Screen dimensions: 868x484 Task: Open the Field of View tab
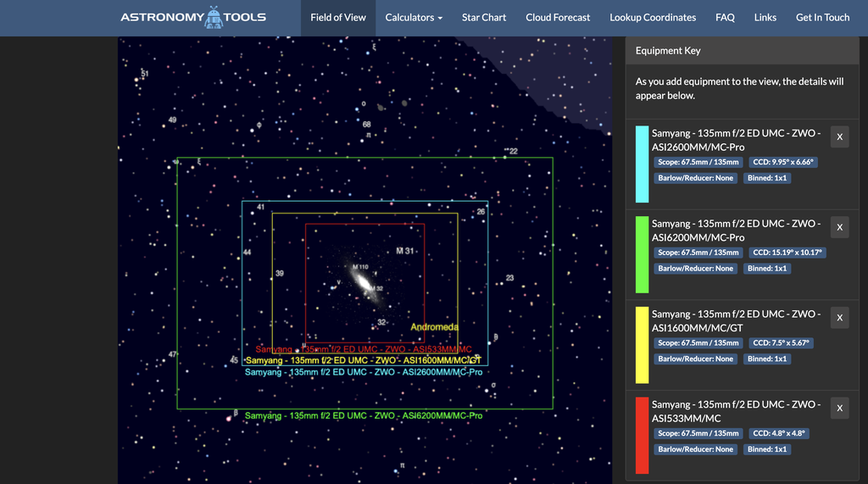tap(338, 18)
